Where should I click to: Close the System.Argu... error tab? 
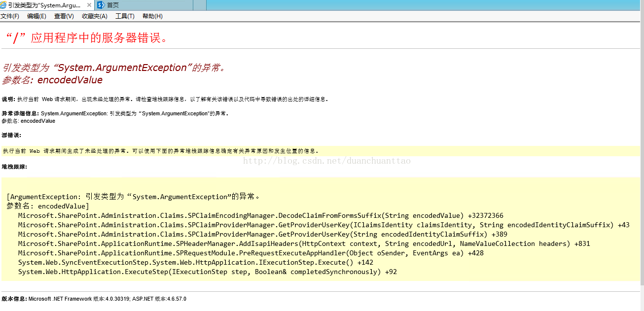click(88, 5)
